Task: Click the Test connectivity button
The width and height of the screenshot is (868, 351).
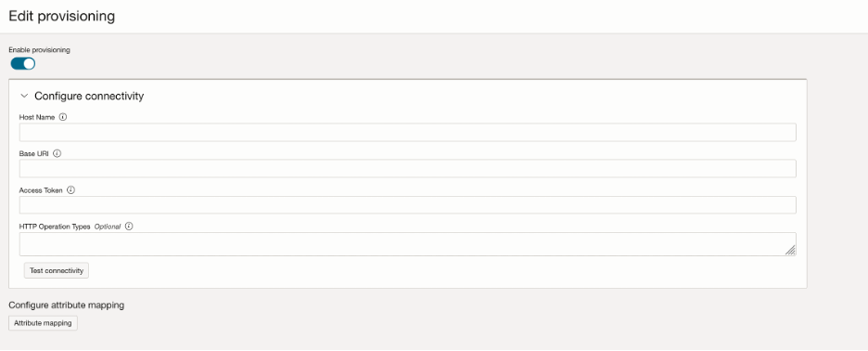Action: (x=57, y=270)
